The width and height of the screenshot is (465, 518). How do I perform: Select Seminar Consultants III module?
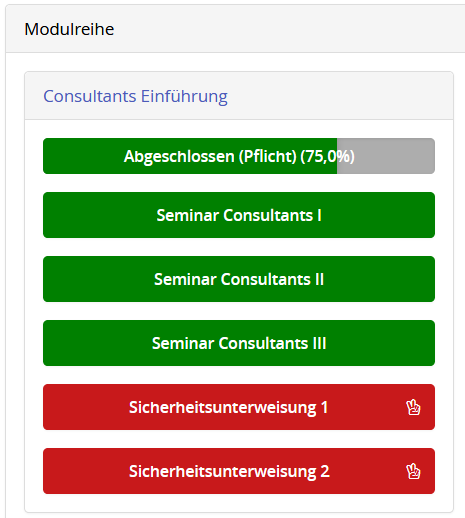[239, 343]
